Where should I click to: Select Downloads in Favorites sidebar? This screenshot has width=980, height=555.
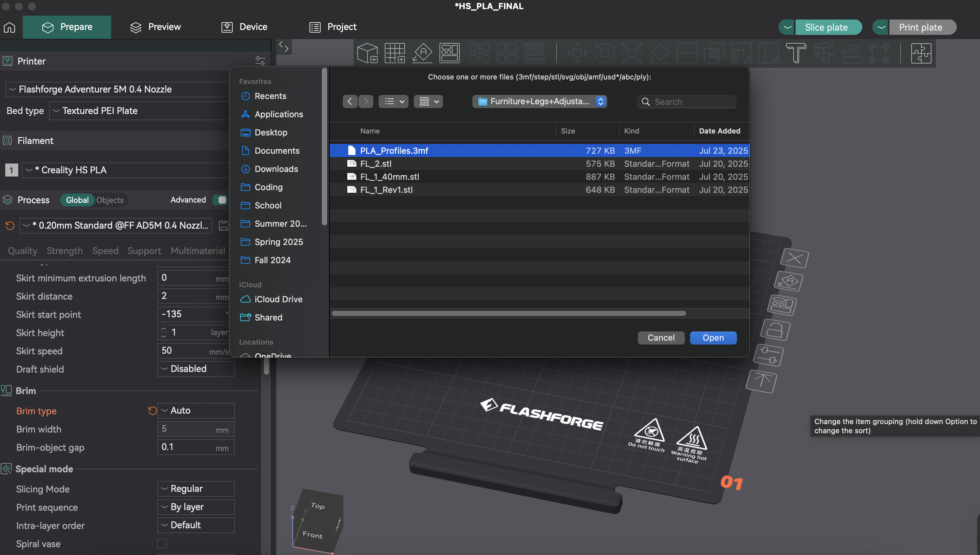pyautogui.click(x=276, y=169)
